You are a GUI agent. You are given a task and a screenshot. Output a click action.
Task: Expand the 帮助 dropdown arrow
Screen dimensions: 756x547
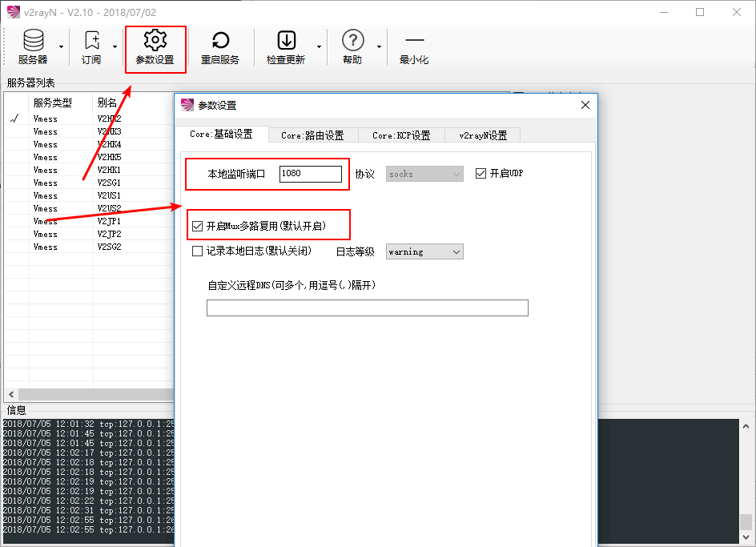click(379, 46)
